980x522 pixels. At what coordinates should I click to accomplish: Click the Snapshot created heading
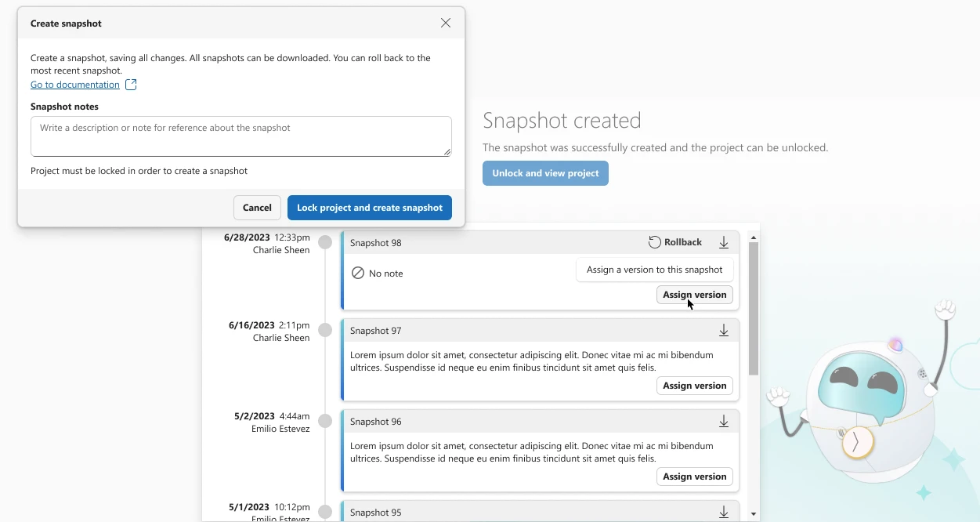[x=562, y=120]
